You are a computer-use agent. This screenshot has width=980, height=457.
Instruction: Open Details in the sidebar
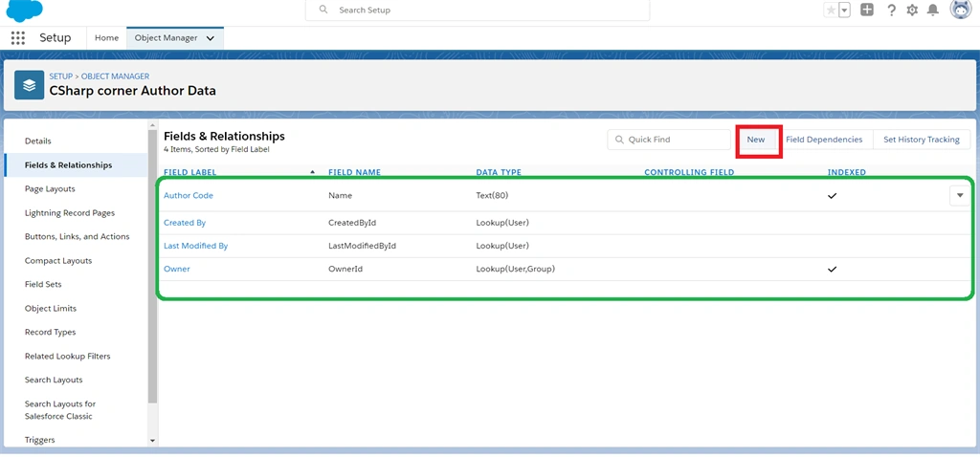38,141
